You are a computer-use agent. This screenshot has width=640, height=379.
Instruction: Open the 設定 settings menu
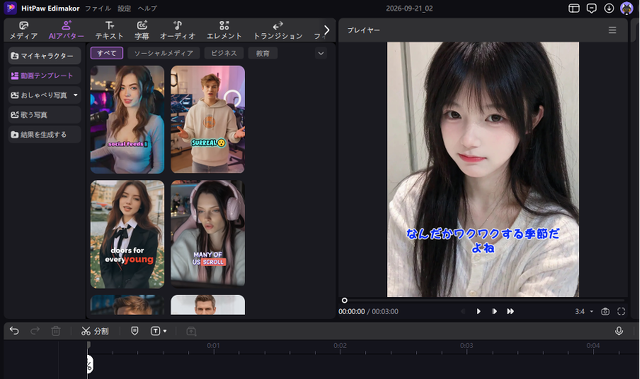tap(124, 8)
